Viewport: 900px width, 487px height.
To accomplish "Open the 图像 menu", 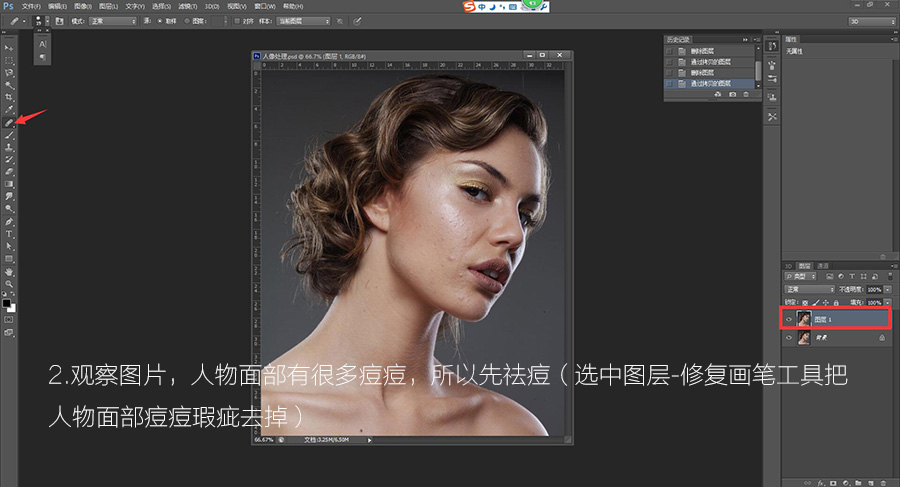I will [82, 6].
